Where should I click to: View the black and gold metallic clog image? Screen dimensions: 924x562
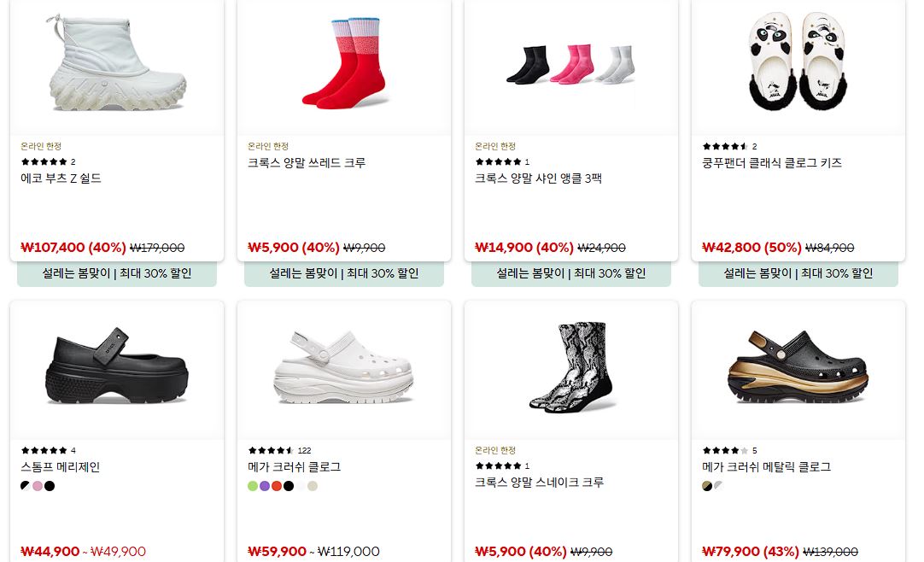pyautogui.click(x=798, y=366)
